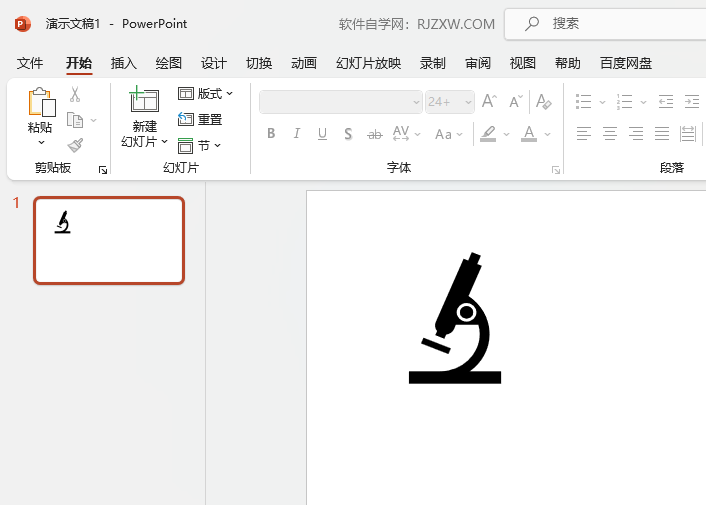The image size is (706, 505).
Task: Open the 帮助 tab
Action: point(568,63)
